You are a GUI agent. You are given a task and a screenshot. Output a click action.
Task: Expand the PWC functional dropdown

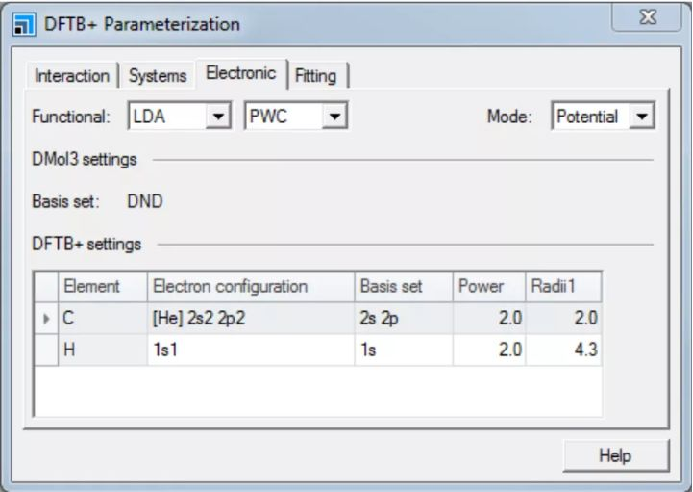(335, 116)
